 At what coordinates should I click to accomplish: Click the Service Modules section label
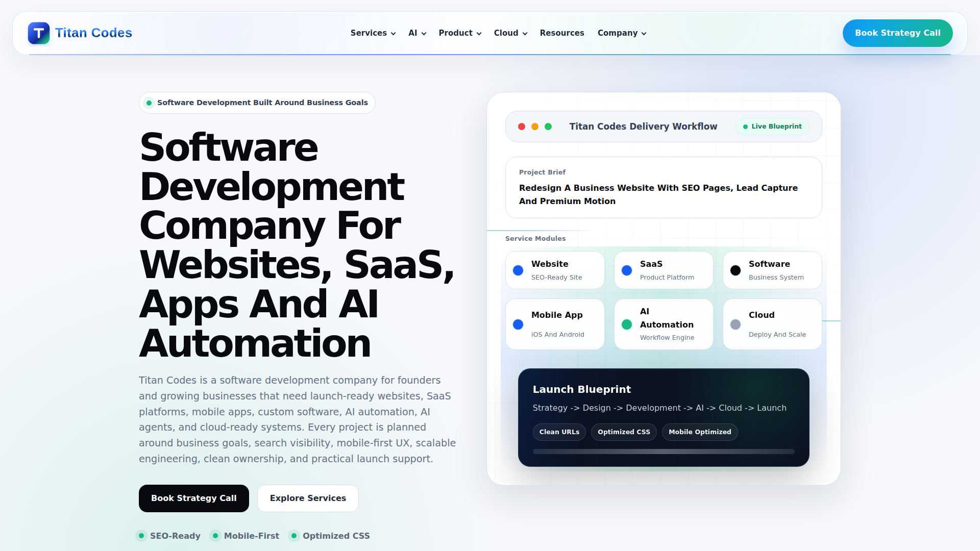point(535,239)
